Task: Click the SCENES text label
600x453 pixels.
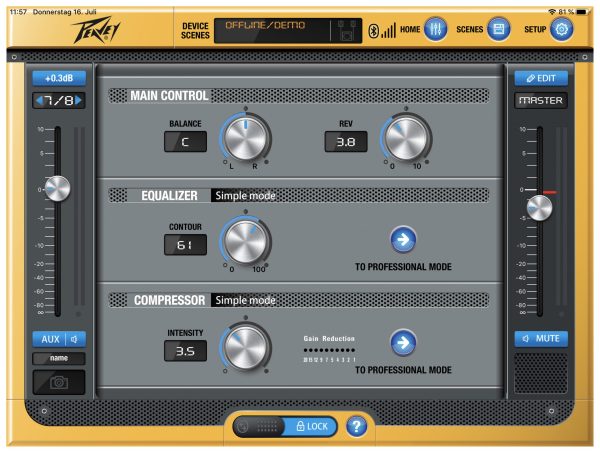Action: (470, 29)
